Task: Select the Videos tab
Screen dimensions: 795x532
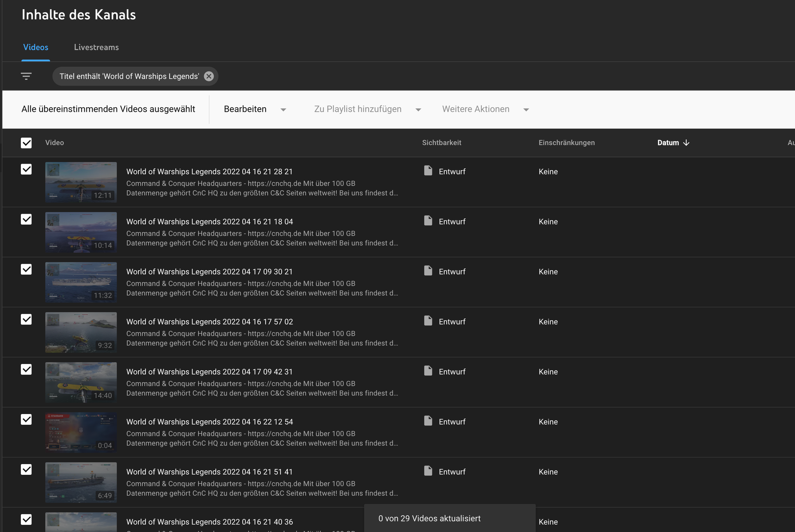Action: (35, 47)
